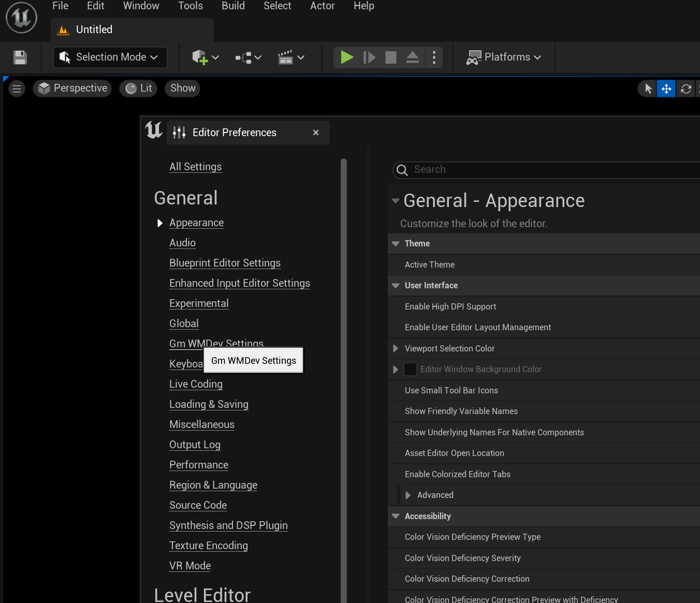
Task: Open the Lit view mode menu
Action: pyautogui.click(x=139, y=89)
